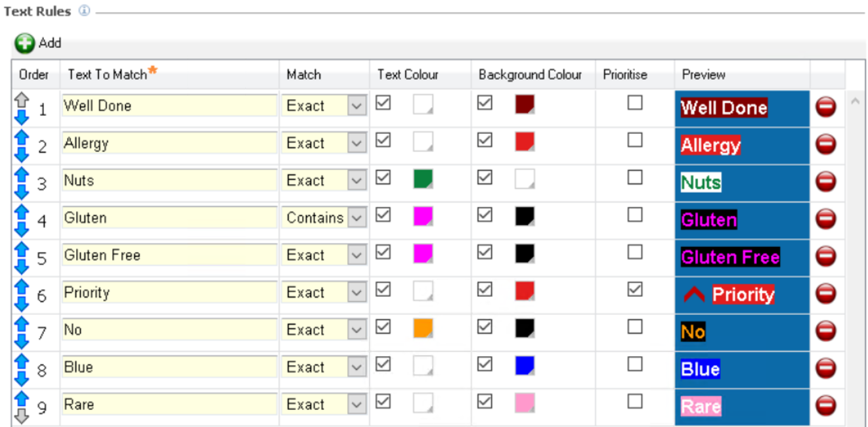The width and height of the screenshot is (868, 427).
Task: Toggle Background Colour checkbox for Rare rule
Action: (485, 402)
